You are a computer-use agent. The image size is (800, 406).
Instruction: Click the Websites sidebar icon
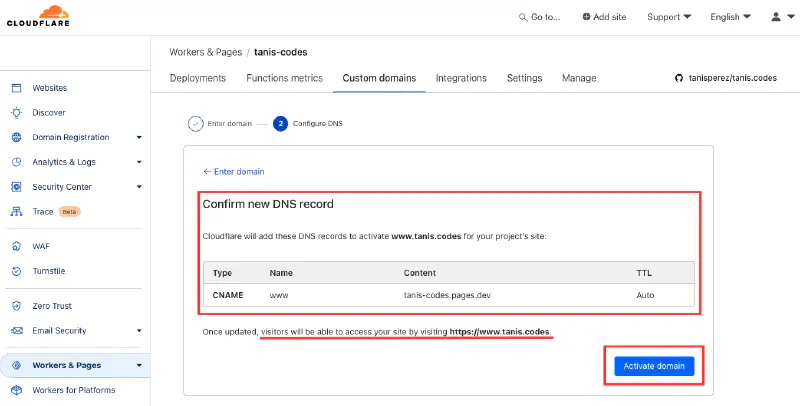click(16, 88)
